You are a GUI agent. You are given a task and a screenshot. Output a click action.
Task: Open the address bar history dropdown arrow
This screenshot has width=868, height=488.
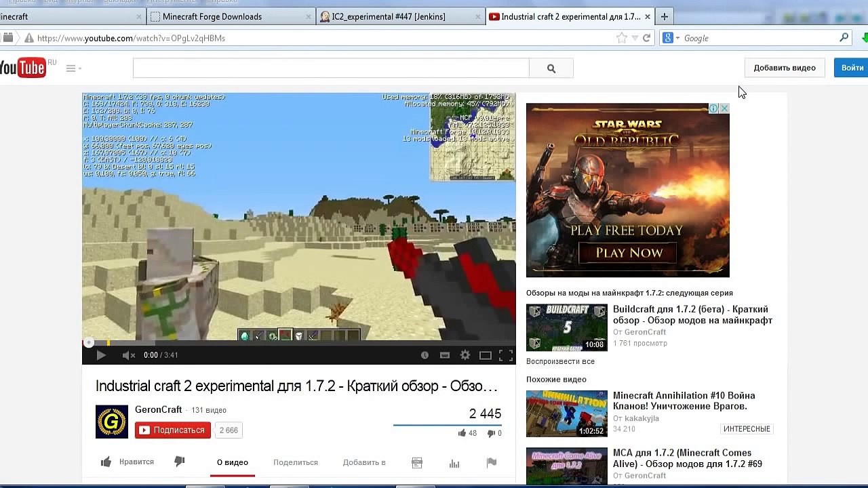(x=635, y=39)
